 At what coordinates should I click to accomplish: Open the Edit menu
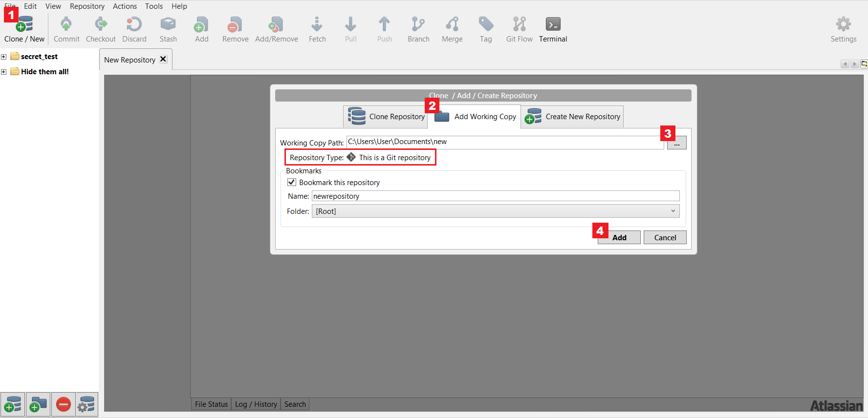[30, 6]
